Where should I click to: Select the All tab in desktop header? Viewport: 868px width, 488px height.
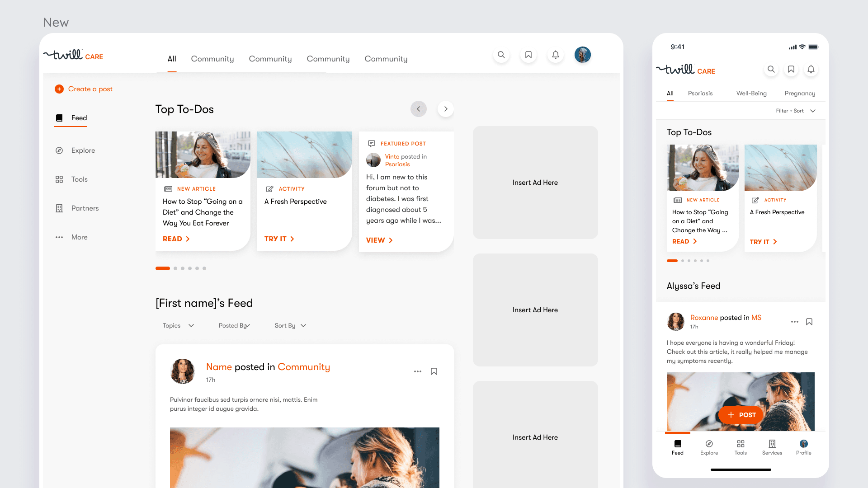pyautogui.click(x=172, y=59)
